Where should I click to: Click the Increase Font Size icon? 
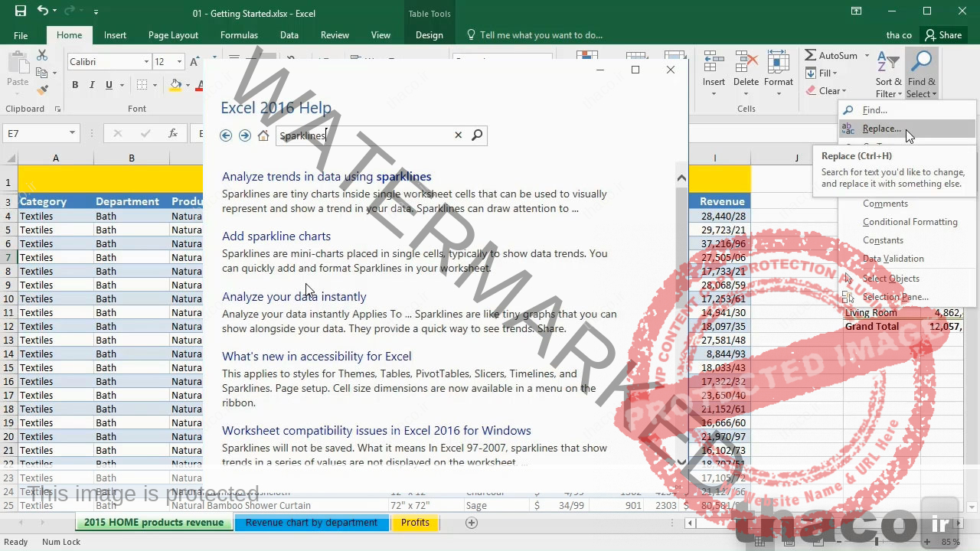tap(194, 62)
